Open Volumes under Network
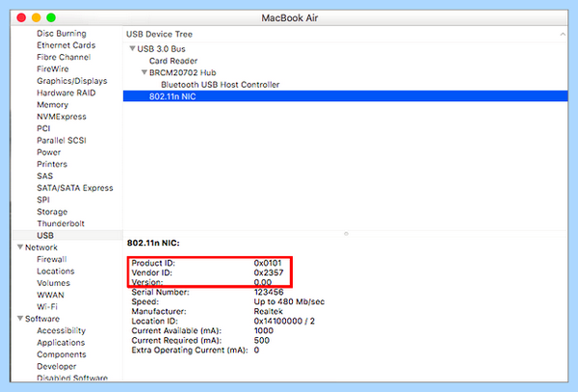This screenshot has width=578, height=392. pyautogui.click(x=53, y=283)
